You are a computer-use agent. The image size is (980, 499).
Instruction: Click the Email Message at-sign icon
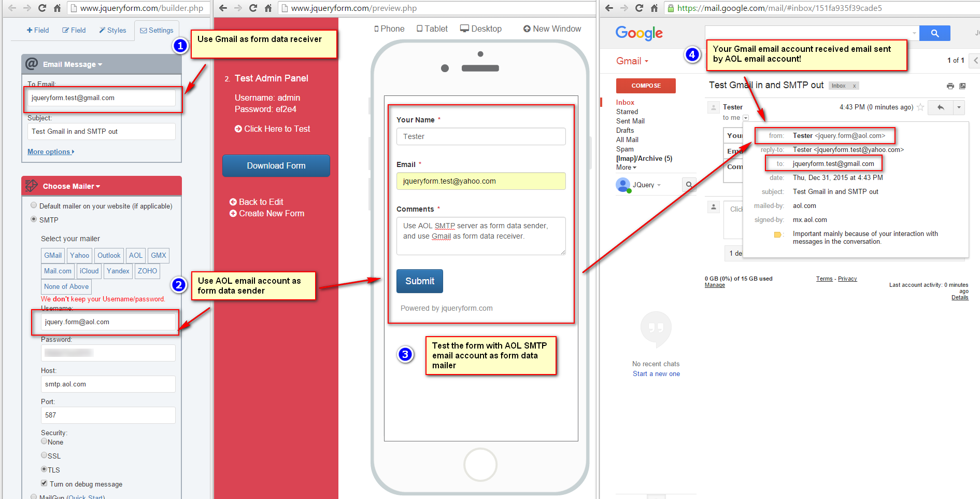coord(32,64)
